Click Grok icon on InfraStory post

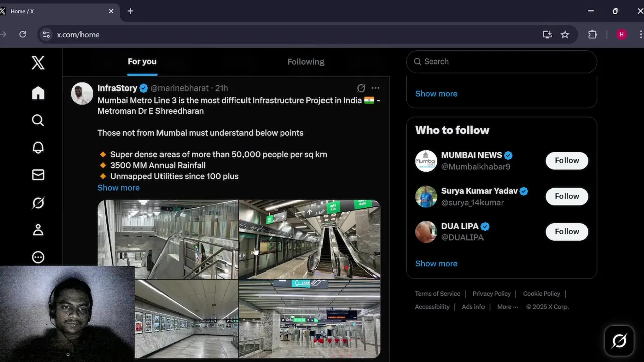tap(361, 88)
